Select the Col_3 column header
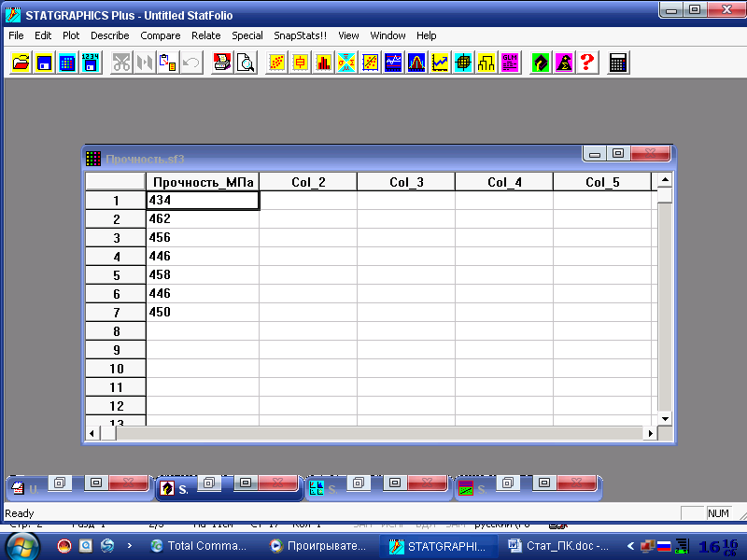Image resolution: width=747 pixels, height=560 pixels. click(406, 182)
